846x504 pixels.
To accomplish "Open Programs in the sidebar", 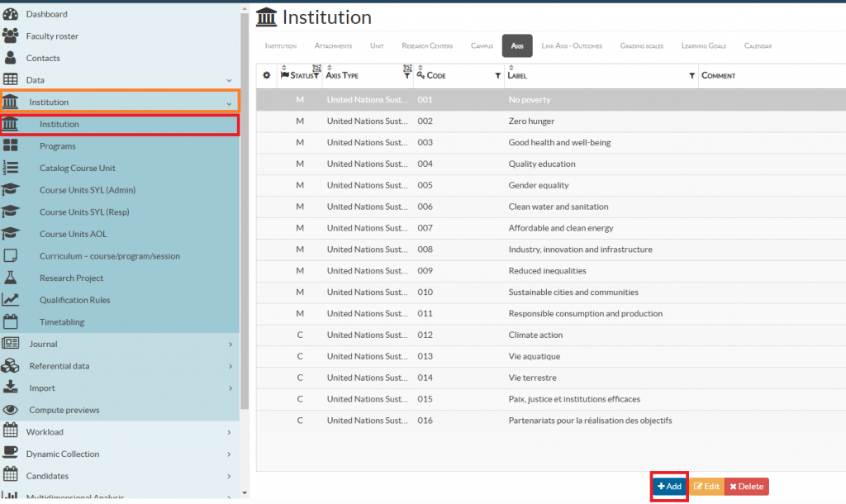I will pos(58,146).
